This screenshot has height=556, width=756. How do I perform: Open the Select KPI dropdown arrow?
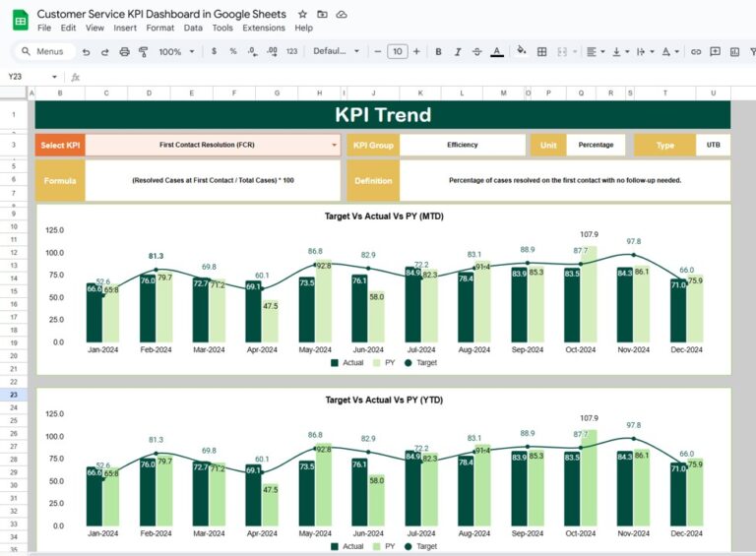tap(334, 145)
